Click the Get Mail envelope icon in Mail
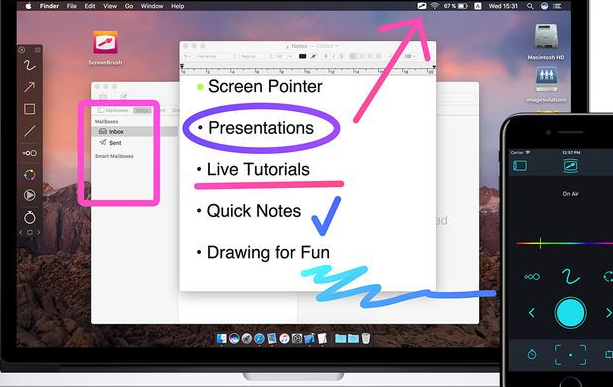This screenshot has height=387, width=613. [x=103, y=97]
